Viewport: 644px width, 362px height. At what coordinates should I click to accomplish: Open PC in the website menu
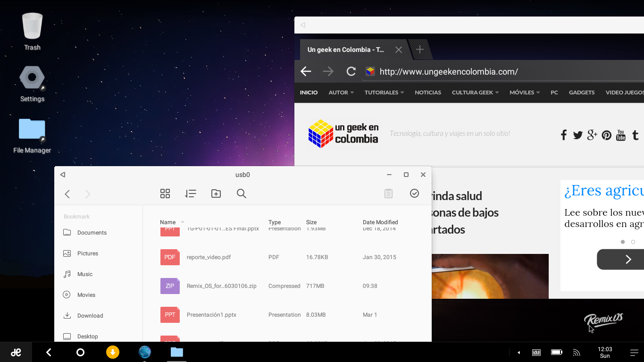point(554,93)
